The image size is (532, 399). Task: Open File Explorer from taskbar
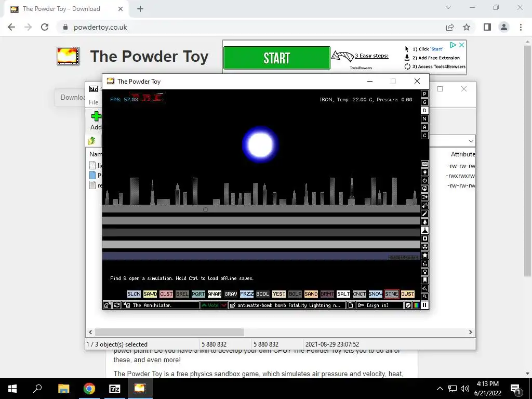pyautogui.click(x=63, y=389)
